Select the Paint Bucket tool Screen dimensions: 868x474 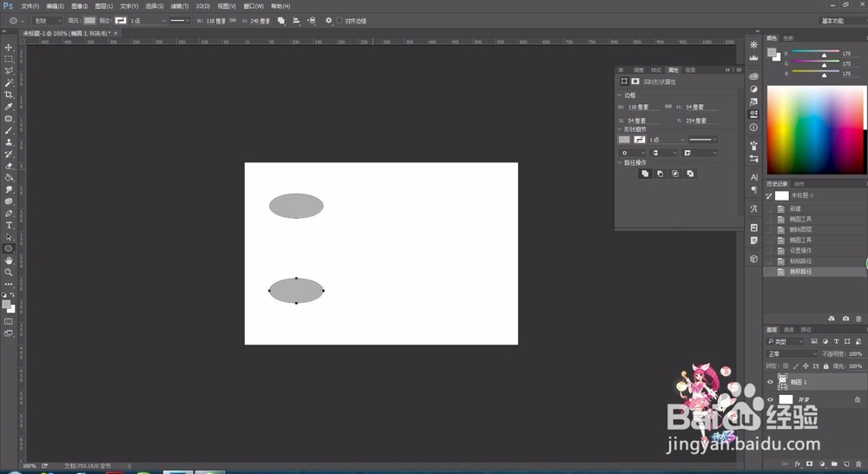pyautogui.click(x=9, y=178)
